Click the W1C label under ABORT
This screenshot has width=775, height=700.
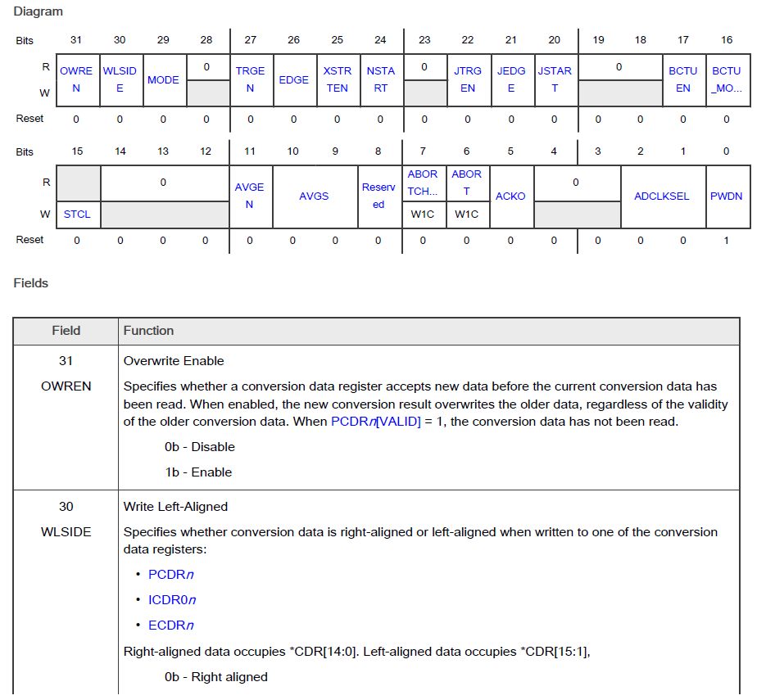[467, 215]
